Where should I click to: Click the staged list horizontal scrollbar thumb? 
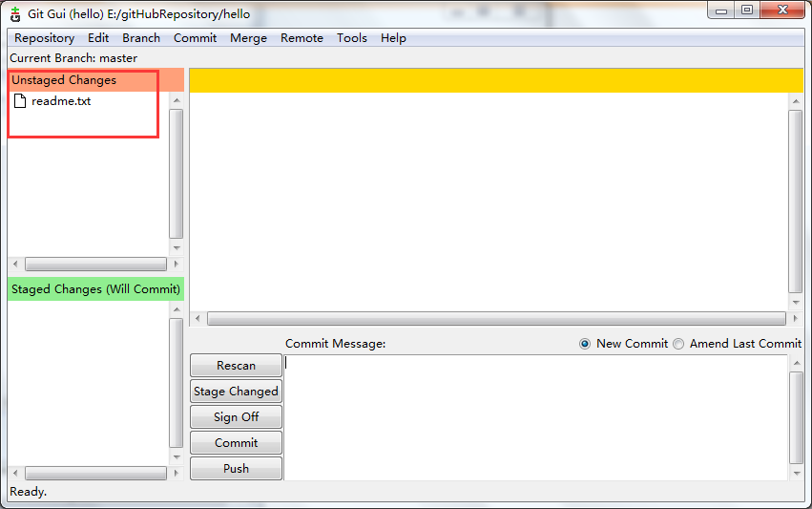(x=95, y=474)
